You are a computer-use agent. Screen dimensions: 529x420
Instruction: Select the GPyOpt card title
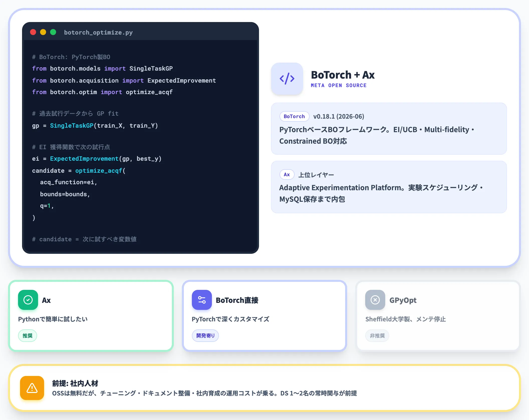tap(403, 300)
